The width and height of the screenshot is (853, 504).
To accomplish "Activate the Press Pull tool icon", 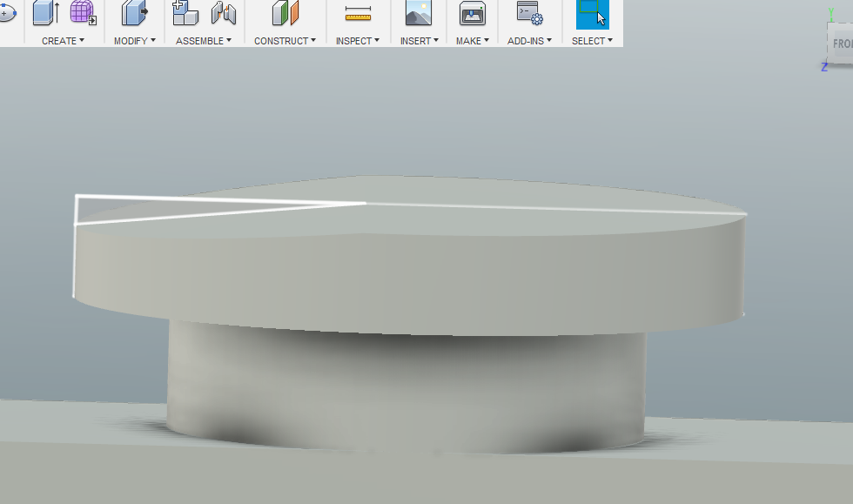I will pos(134,12).
